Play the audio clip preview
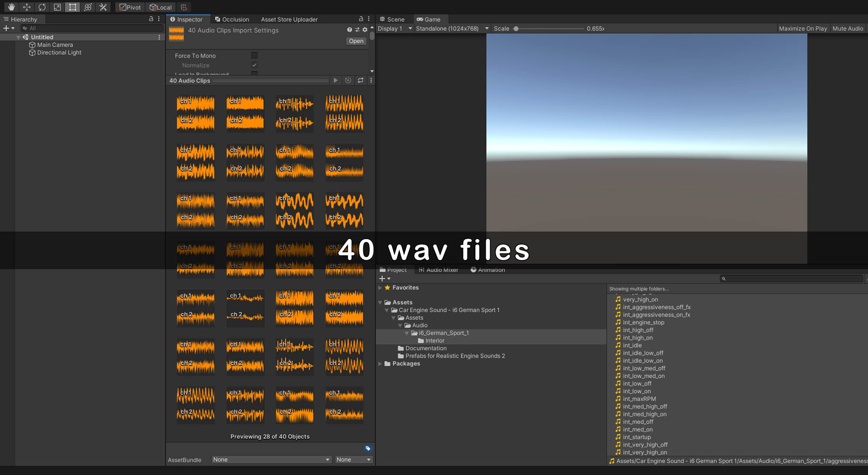This screenshot has height=475, width=868. pyautogui.click(x=336, y=80)
